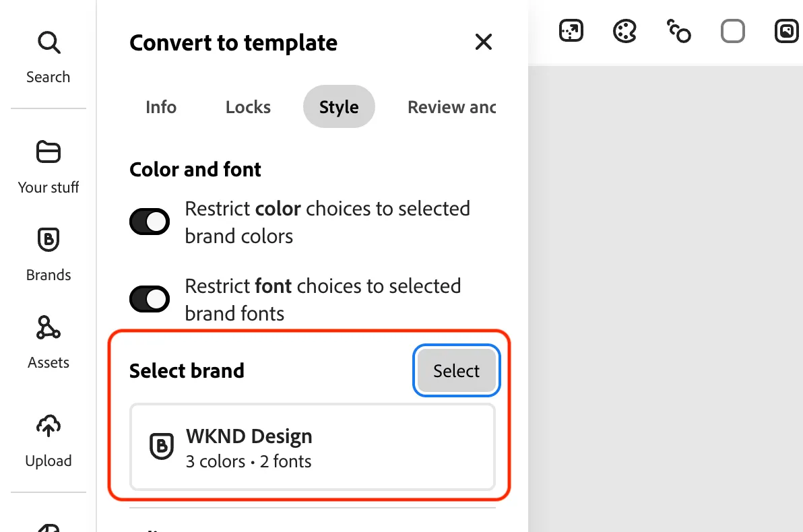Viewport: 803px width, 532px height.
Task: Open the Upload panel
Action: pyautogui.click(x=48, y=441)
